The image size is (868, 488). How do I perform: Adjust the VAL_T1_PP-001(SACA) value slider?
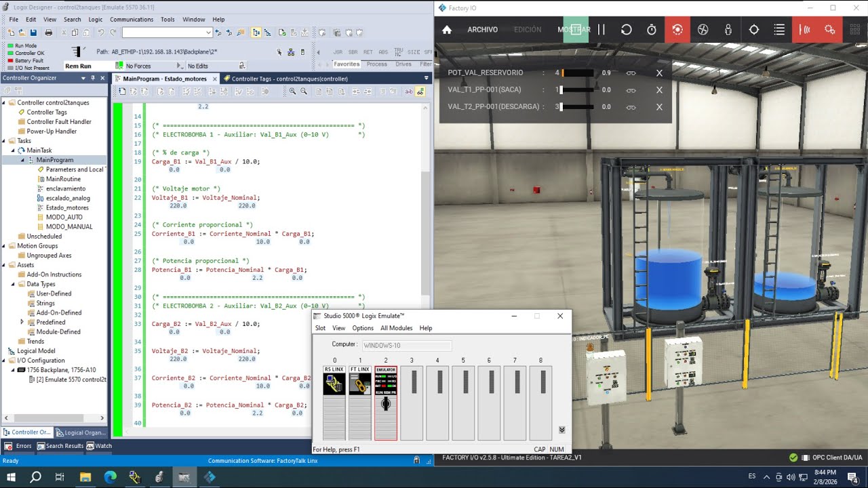tap(576, 89)
